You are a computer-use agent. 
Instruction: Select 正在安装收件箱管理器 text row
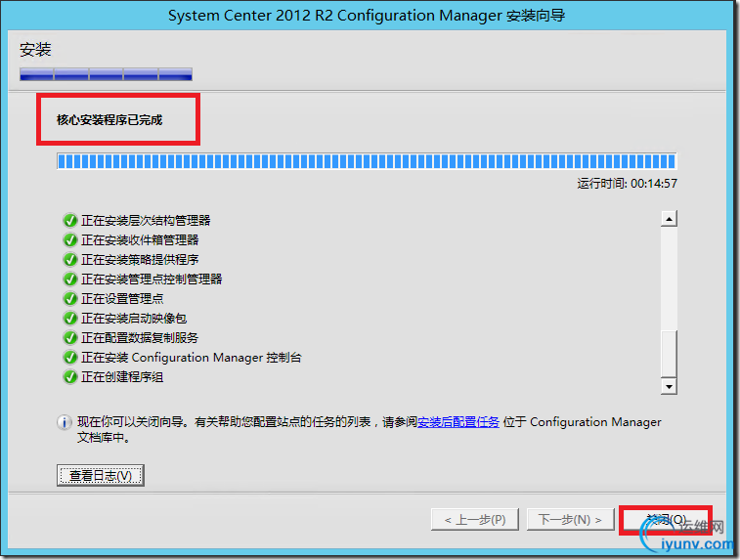pyautogui.click(x=140, y=240)
